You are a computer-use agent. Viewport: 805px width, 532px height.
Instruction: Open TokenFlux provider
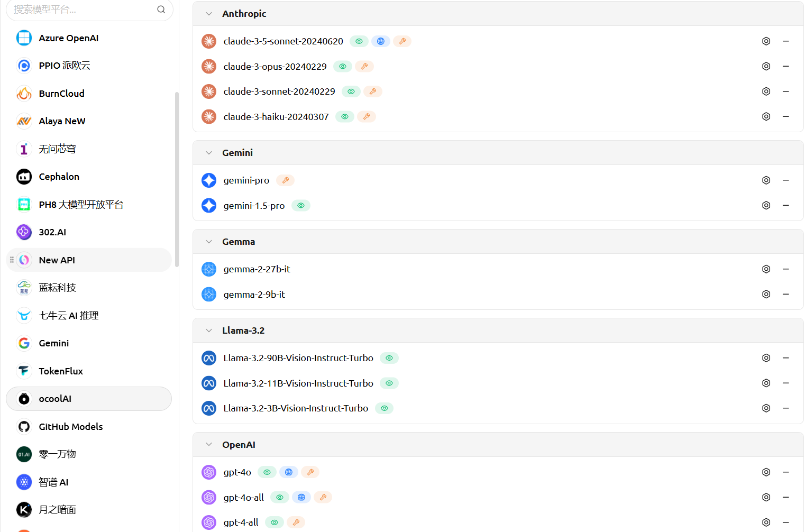pyautogui.click(x=89, y=371)
